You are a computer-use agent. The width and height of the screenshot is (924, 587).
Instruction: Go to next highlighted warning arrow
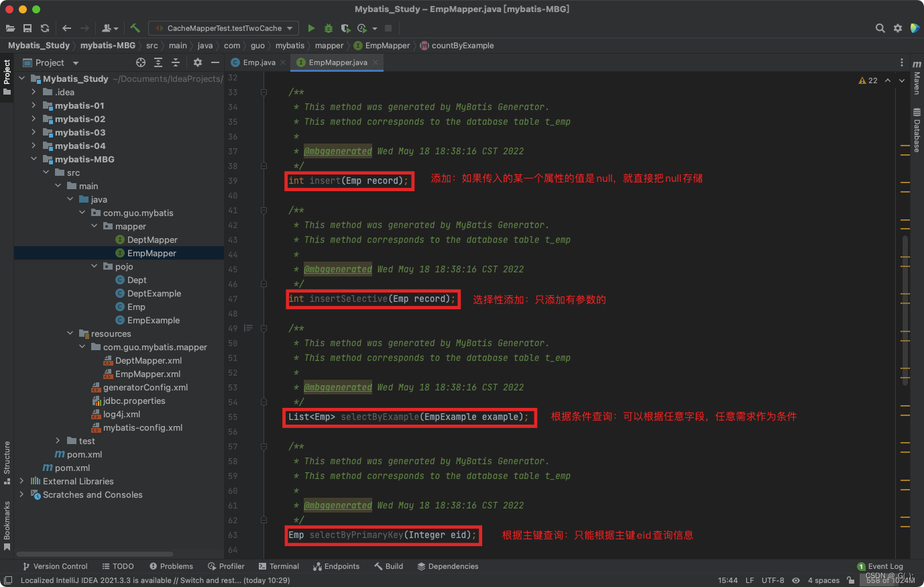[902, 81]
